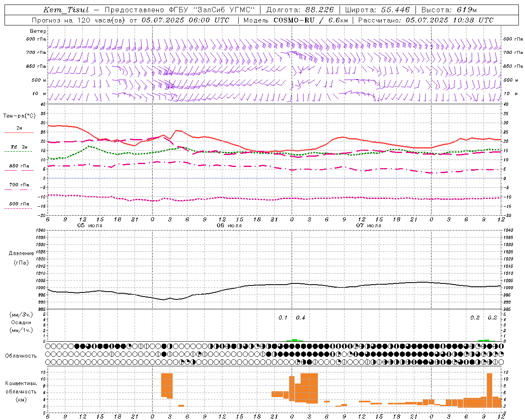Select the date label 07 июля

tap(369, 226)
